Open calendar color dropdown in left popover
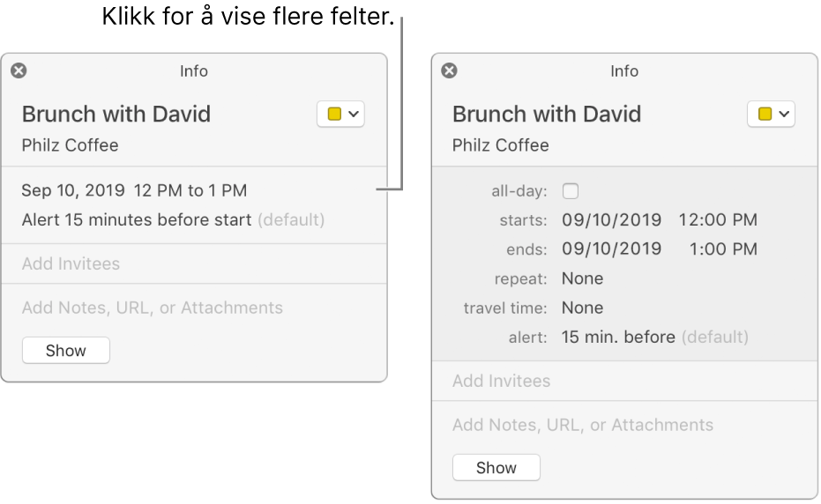The height and width of the screenshot is (504, 821). pos(341,114)
